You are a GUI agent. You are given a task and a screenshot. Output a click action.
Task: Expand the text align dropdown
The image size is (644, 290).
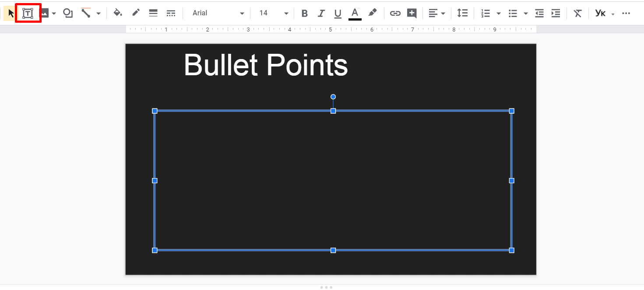pyautogui.click(x=436, y=13)
